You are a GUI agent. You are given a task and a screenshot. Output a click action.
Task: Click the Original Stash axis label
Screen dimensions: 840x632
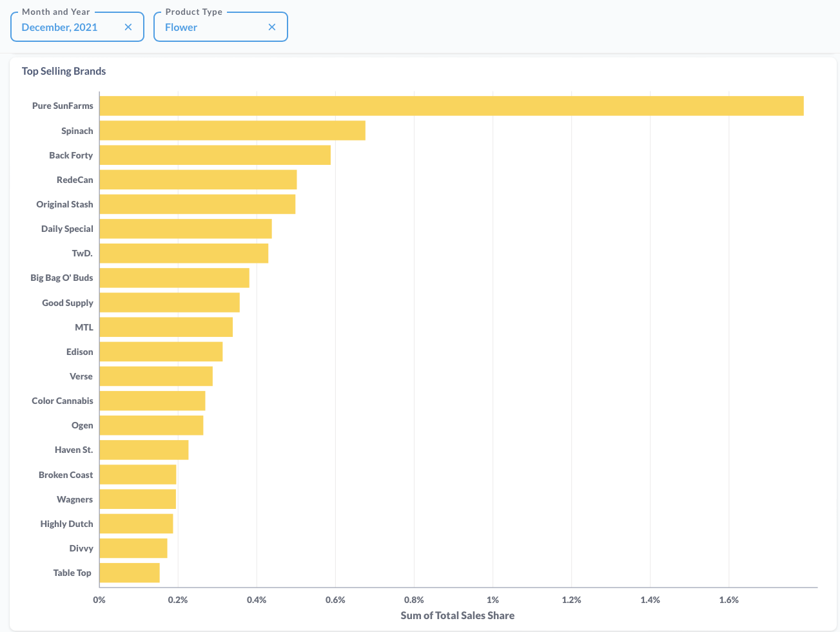point(64,204)
